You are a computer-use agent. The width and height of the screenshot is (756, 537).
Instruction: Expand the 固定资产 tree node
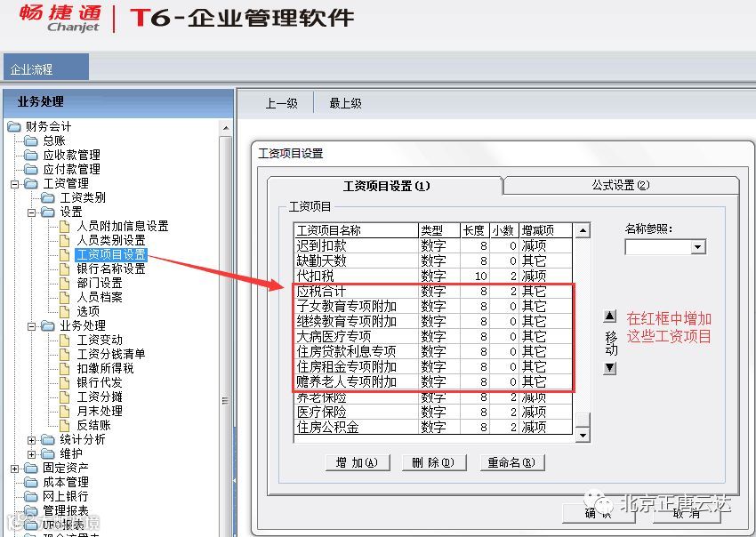pyautogui.click(x=14, y=468)
